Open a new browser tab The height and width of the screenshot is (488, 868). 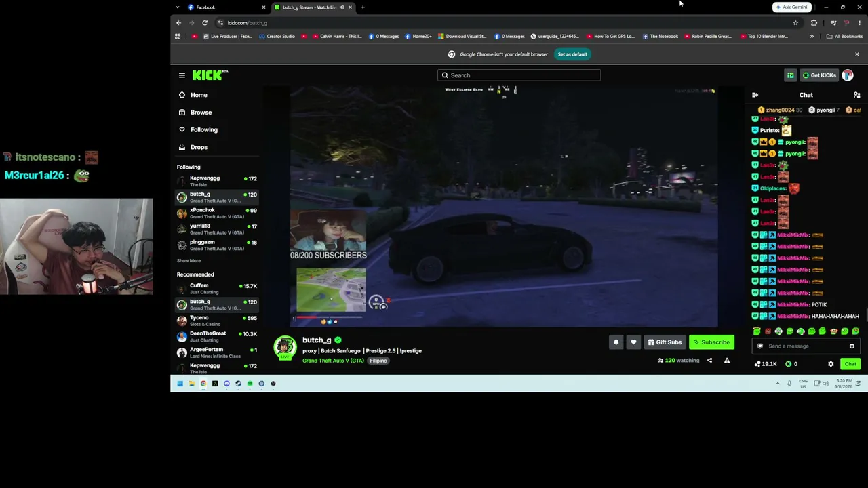pyautogui.click(x=363, y=7)
